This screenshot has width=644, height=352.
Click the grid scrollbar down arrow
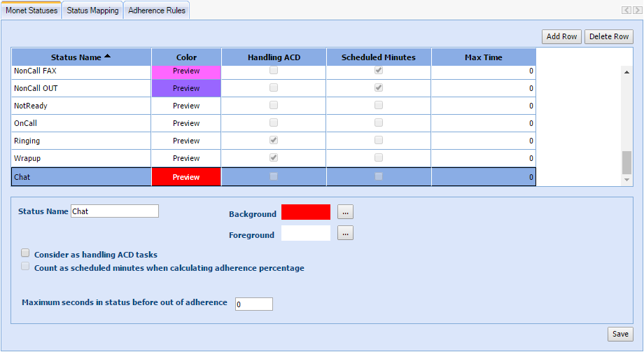coord(626,180)
